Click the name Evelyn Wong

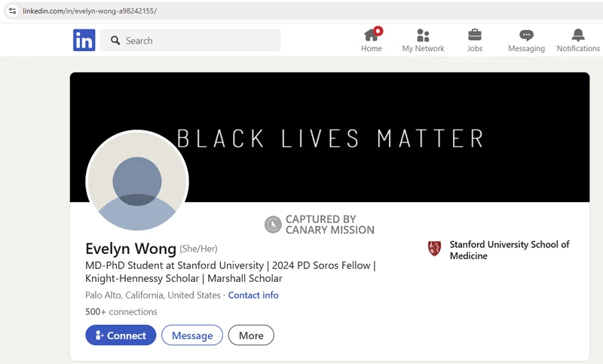click(x=130, y=248)
